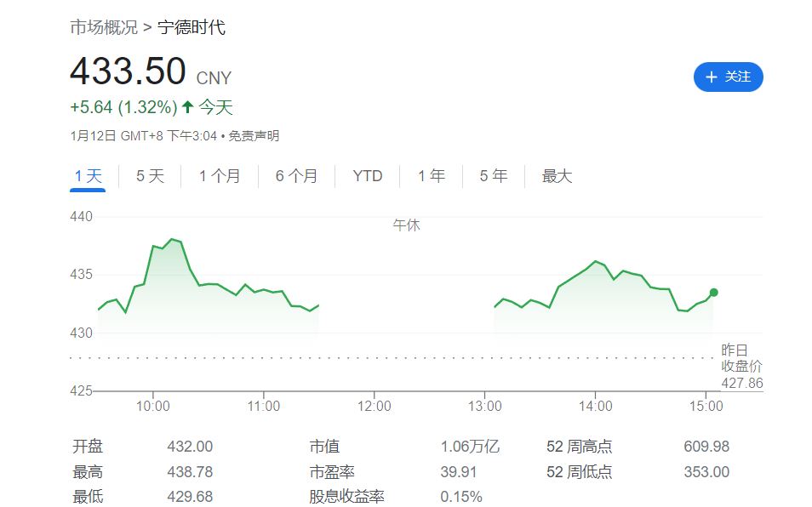This screenshot has width=812, height=507.
Task: Click the green up arrow icon
Action: [x=188, y=107]
